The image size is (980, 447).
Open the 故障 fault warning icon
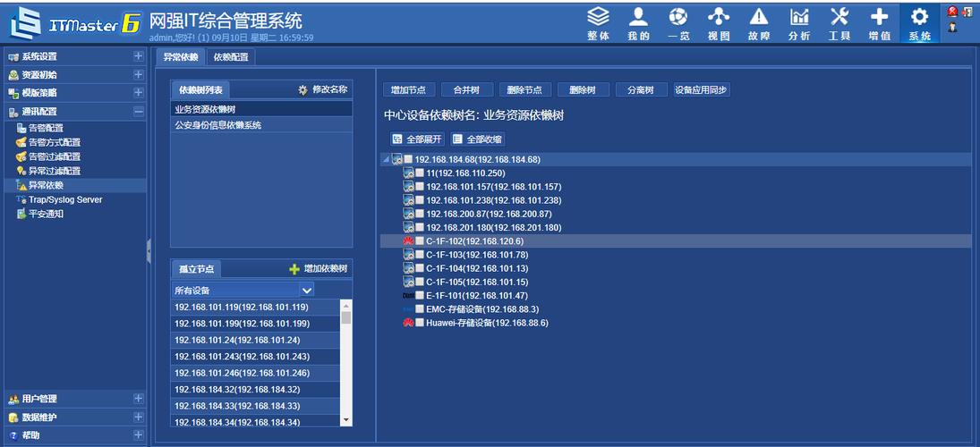(759, 18)
